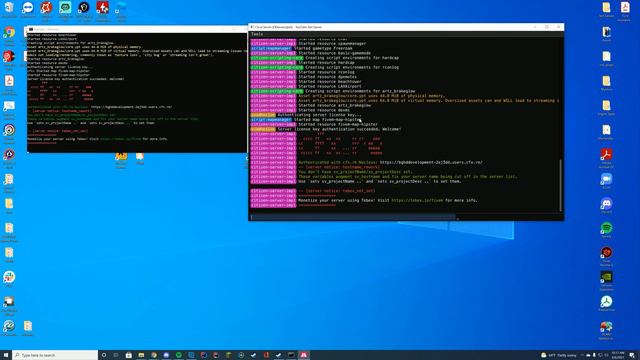
Task: Launch the Discord desktop shortcut
Action: 606,204
